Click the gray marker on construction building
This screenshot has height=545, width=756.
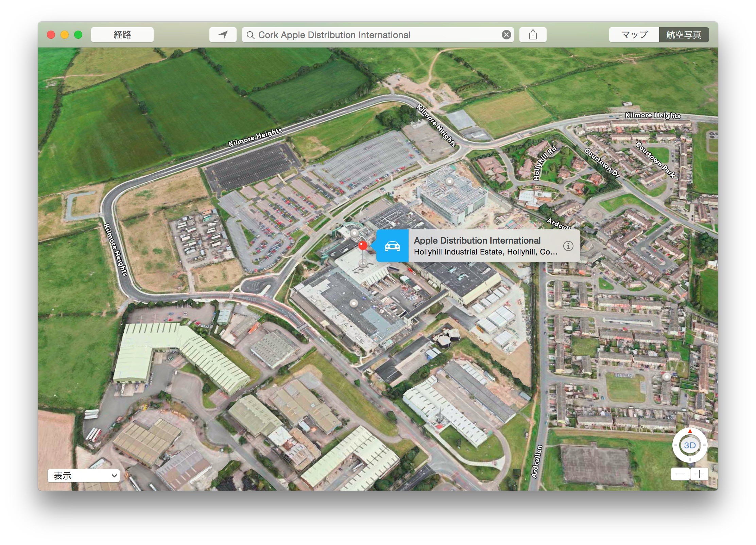pyautogui.click(x=450, y=181)
